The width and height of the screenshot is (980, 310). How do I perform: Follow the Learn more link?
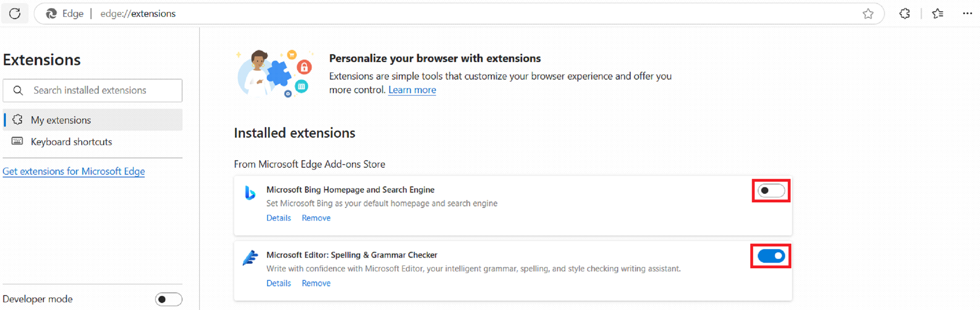(x=412, y=90)
